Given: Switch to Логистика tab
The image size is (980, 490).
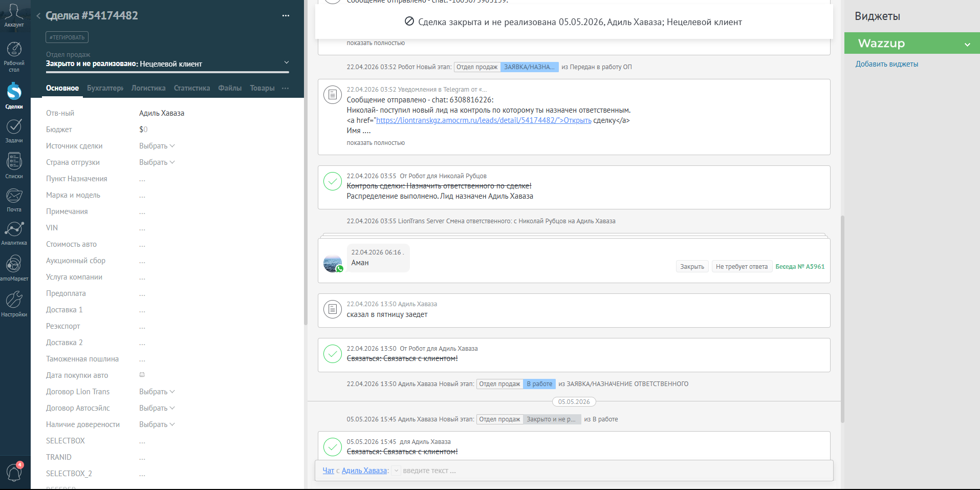Looking at the screenshot, I should (148, 88).
